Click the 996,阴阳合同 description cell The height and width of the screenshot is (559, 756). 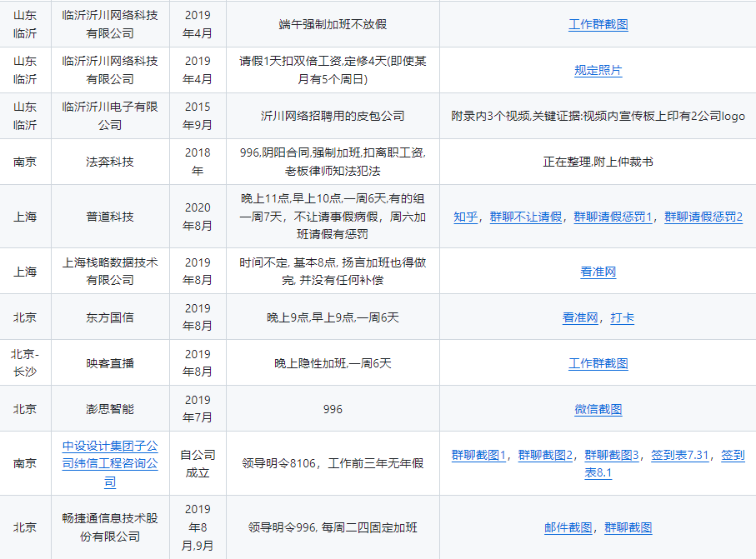point(333,162)
